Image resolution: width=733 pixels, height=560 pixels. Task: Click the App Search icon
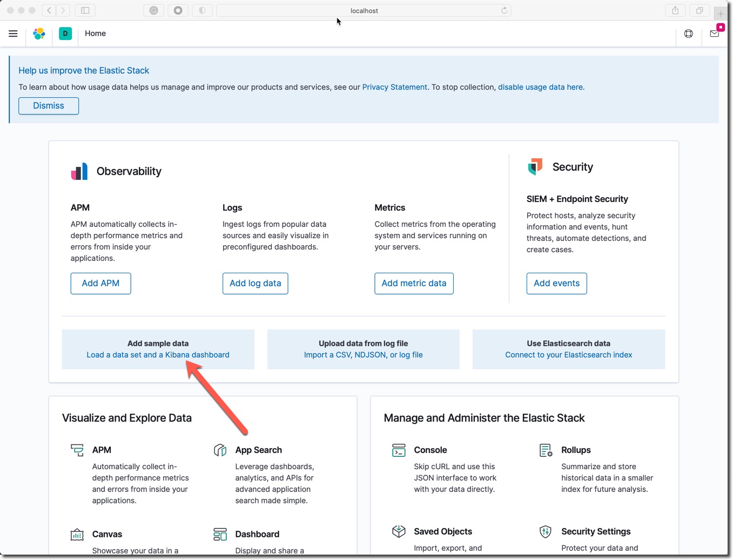pos(220,450)
